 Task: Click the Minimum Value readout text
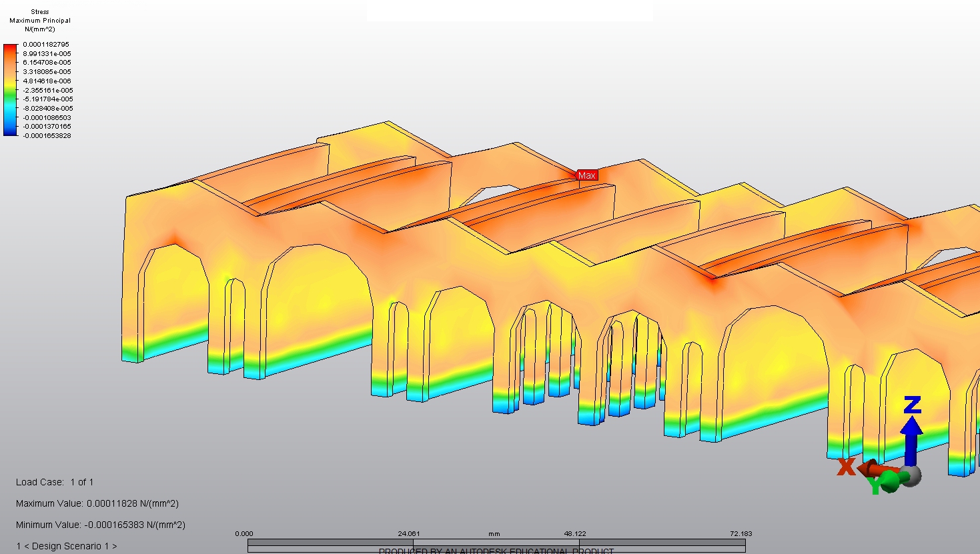(x=101, y=525)
